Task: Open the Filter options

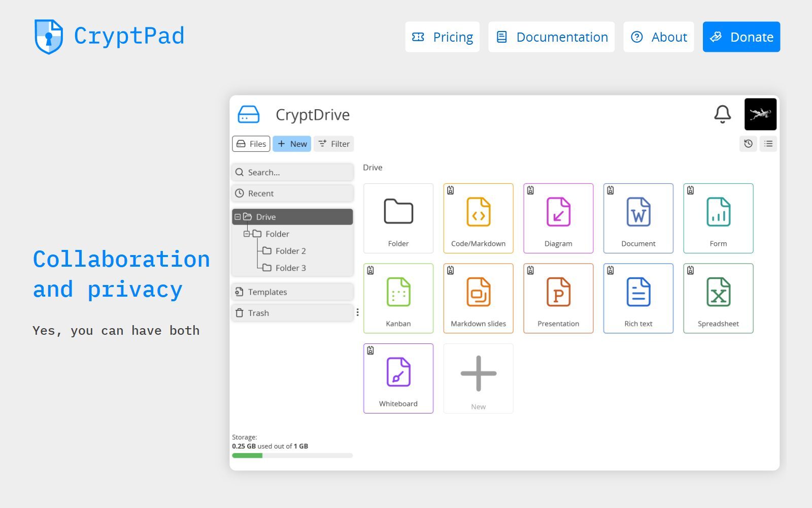Action: tap(333, 144)
